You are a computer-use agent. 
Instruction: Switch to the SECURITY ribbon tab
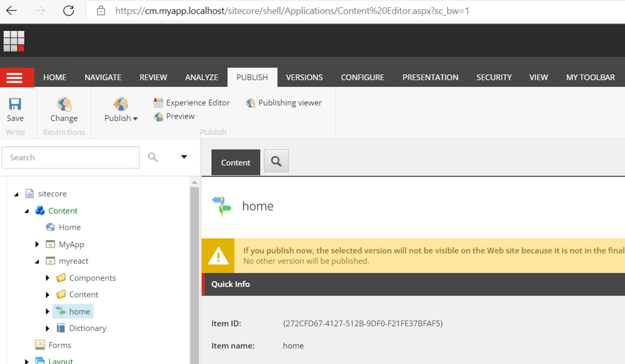point(494,77)
